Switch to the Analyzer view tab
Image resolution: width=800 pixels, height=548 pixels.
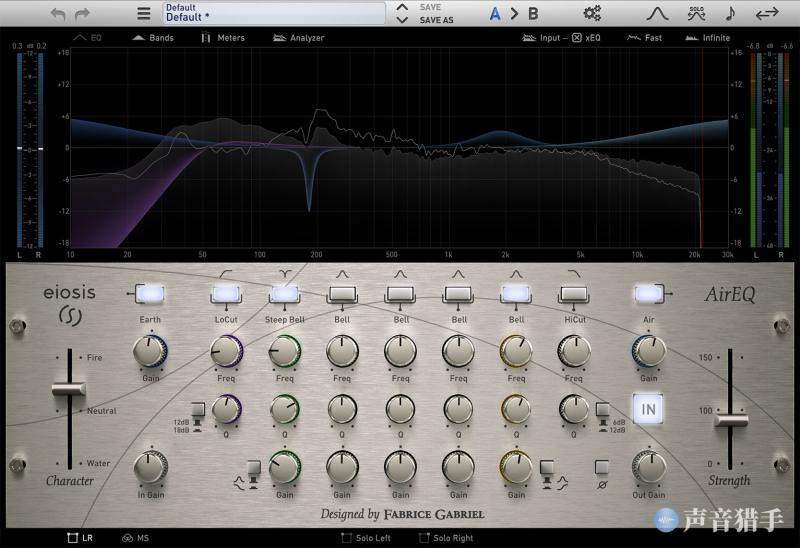[298, 38]
